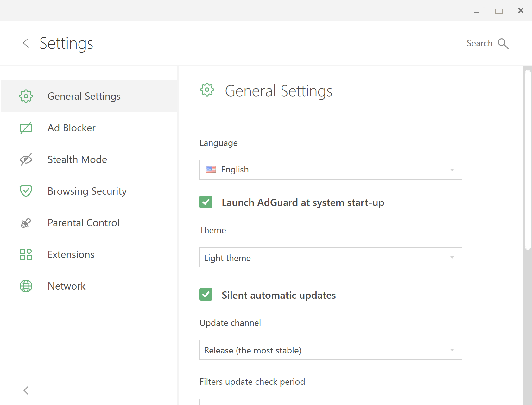Click the Stealth Mode crossed-eye icon
This screenshot has height=405, width=532.
26,159
